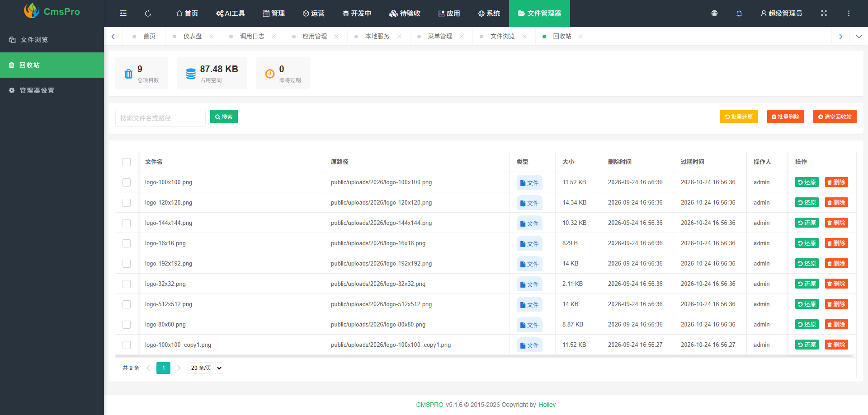Delete logo-80x80.png with its 删除 button
868x415 pixels.
(x=836, y=325)
